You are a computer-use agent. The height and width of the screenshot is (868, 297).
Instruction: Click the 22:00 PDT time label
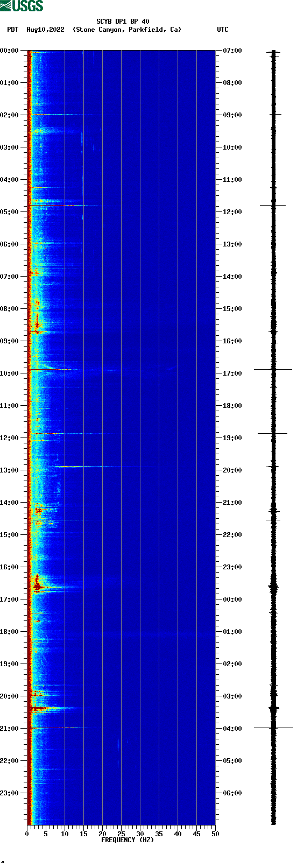tap(10, 761)
